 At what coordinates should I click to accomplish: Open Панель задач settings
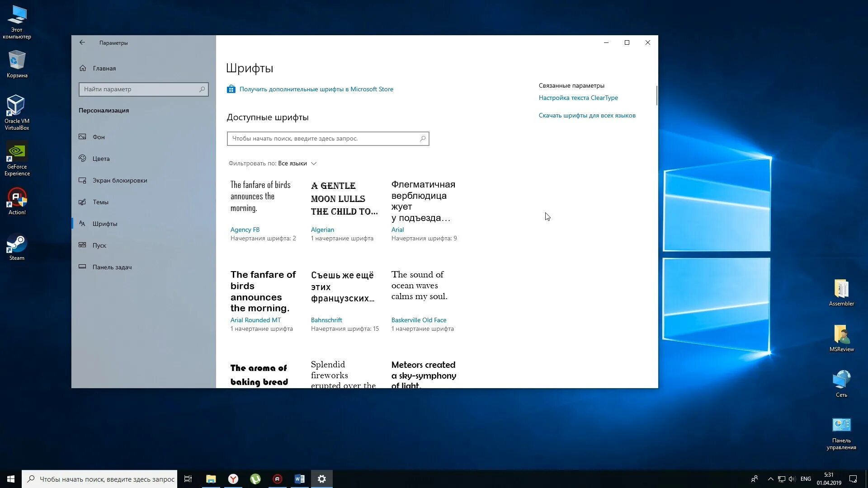point(112,267)
